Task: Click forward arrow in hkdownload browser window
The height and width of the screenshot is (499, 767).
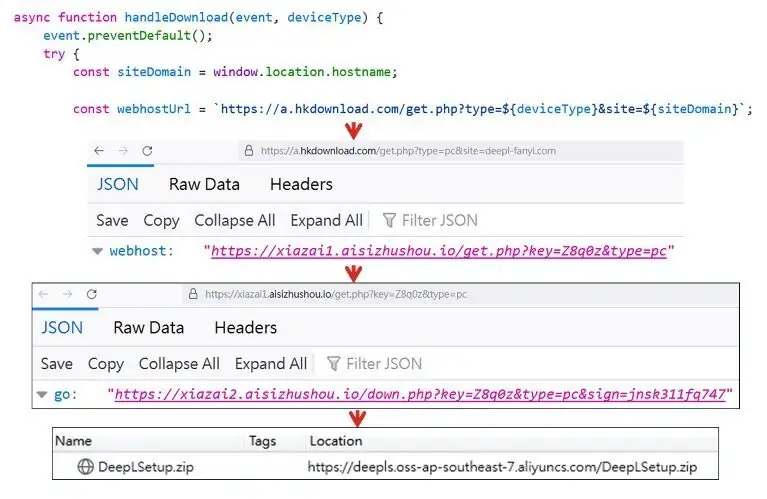Action: click(123, 151)
